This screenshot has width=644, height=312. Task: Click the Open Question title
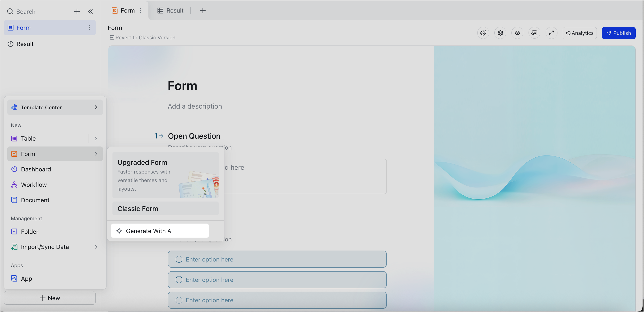click(194, 136)
